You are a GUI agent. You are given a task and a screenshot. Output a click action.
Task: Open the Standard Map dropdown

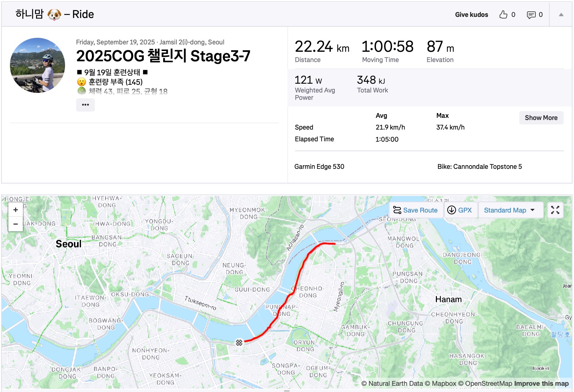click(509, 210)
